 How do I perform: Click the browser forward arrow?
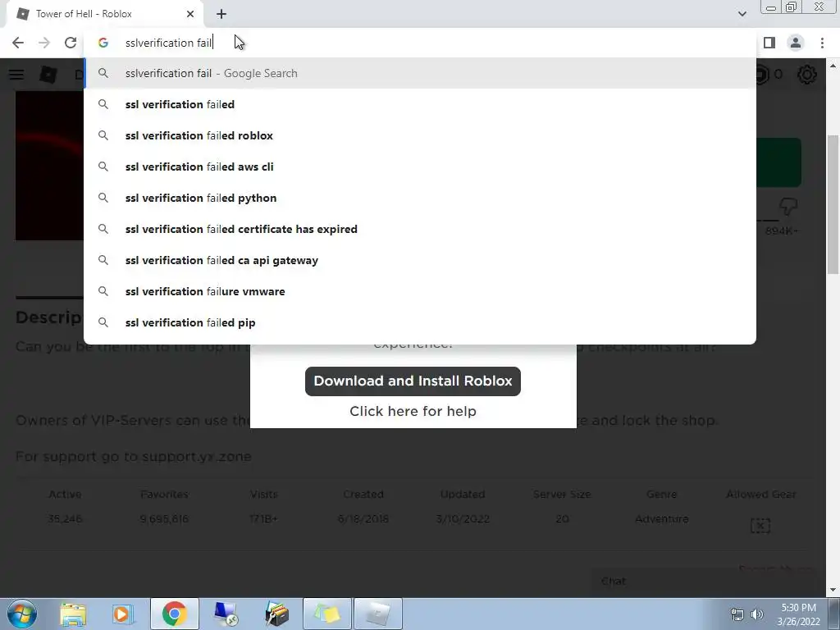tap(44, 43)
